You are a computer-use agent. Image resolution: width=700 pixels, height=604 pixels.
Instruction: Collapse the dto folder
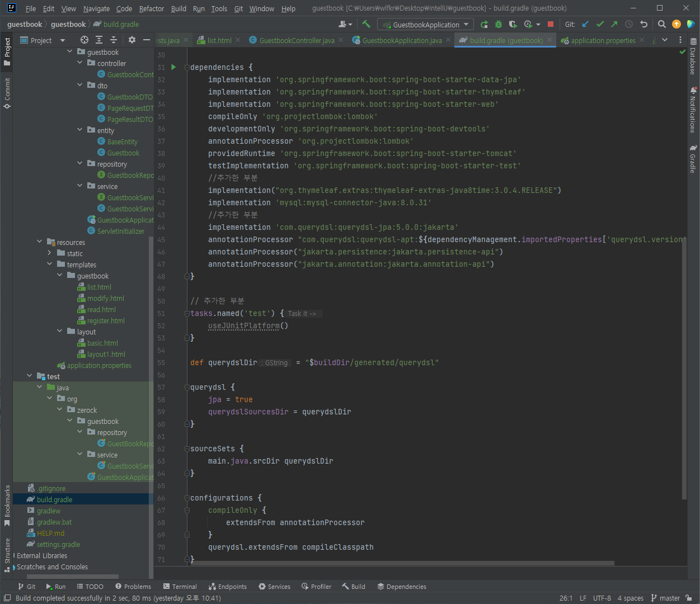click(80, 86)
